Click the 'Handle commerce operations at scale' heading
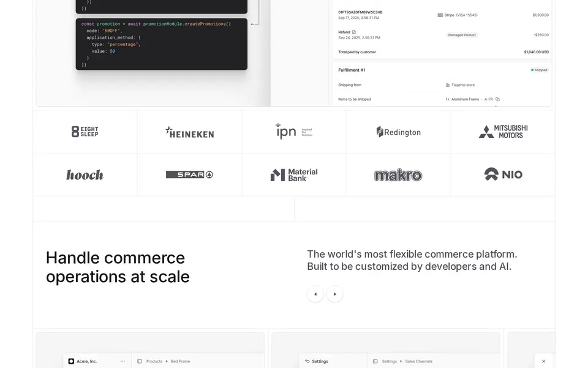This screenshot has width=588, height=368. [x=118, y=267]
